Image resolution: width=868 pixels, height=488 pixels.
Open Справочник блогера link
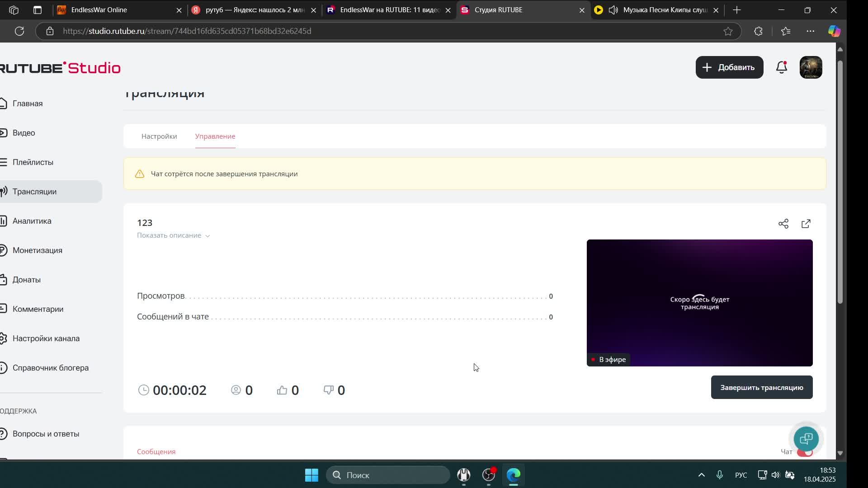pyautogui.click(x=51, y=368)
